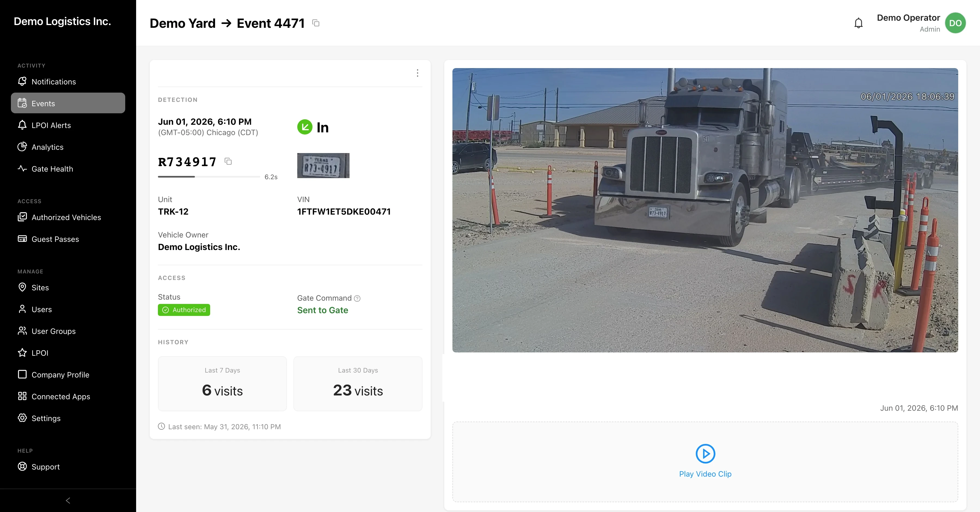Viewport: 980px width, 512px height.
Task: Click the green In direction icon
Action: pos(305,127)
